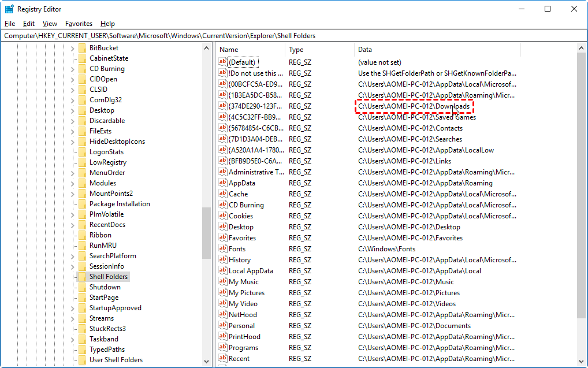588x368 pixels.
Task: Click the string icon beside AppData value
Action: [223, 183]
